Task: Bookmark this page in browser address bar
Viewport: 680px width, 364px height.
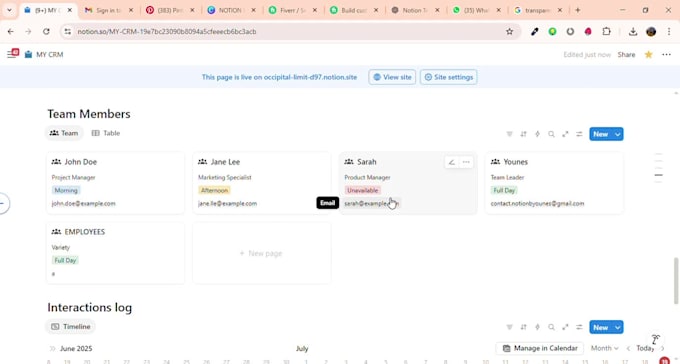Action: pos(510,32)
